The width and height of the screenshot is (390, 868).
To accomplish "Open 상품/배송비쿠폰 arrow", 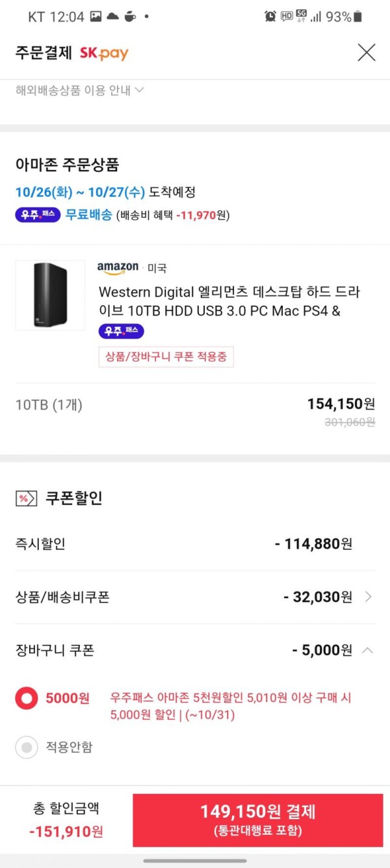I will 369,597.
